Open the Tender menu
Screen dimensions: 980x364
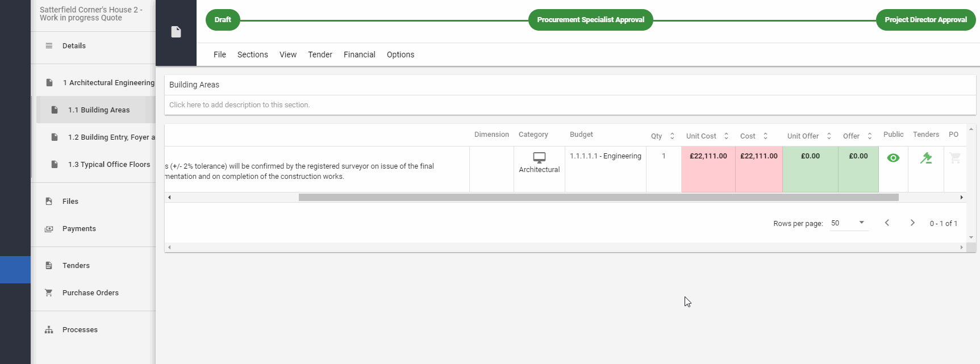(320, 55)
